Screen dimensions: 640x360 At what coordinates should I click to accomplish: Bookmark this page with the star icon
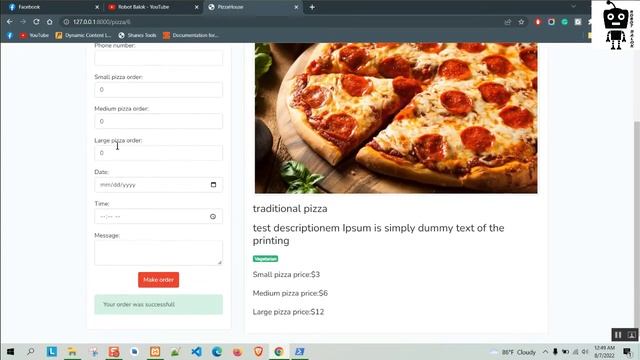click(521, 22)
